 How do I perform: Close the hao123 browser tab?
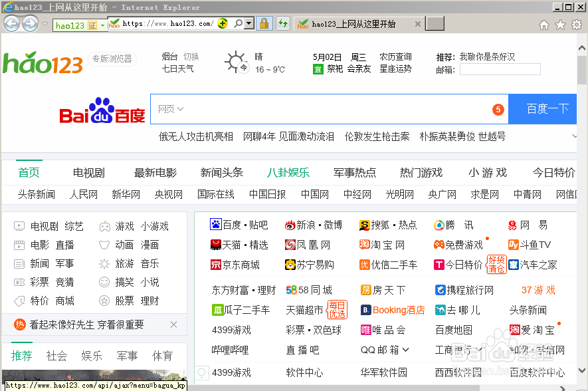tap(418, 24)
